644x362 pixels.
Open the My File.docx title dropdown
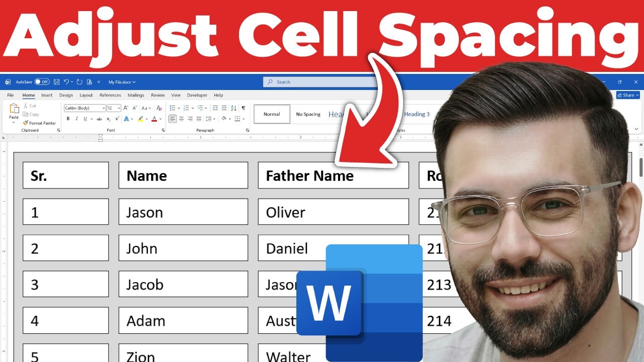122,82
